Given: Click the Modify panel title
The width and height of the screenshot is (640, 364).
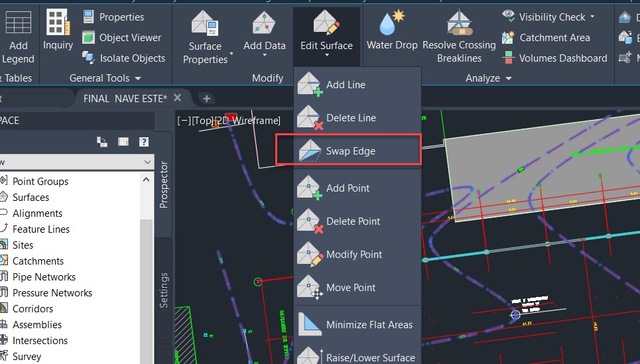Looking at the screenshot, I should [x=268, y=78].
